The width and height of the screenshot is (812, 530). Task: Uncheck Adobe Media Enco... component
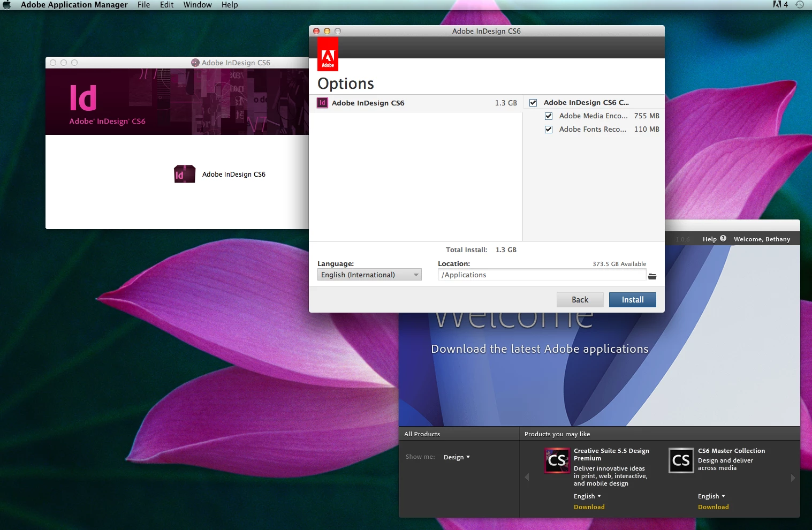pos(549,116)
